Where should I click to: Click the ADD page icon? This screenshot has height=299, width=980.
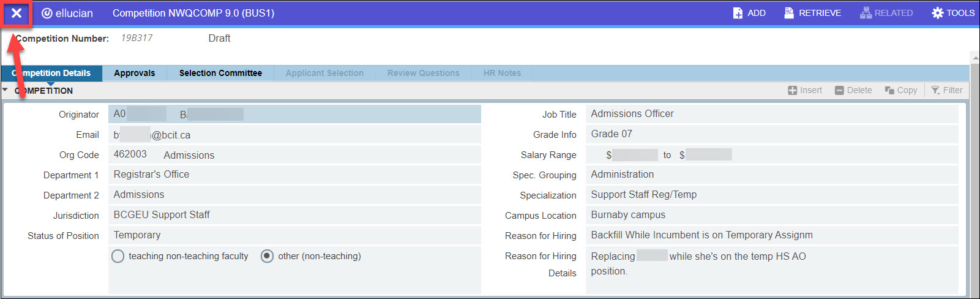tap(738, 13)
